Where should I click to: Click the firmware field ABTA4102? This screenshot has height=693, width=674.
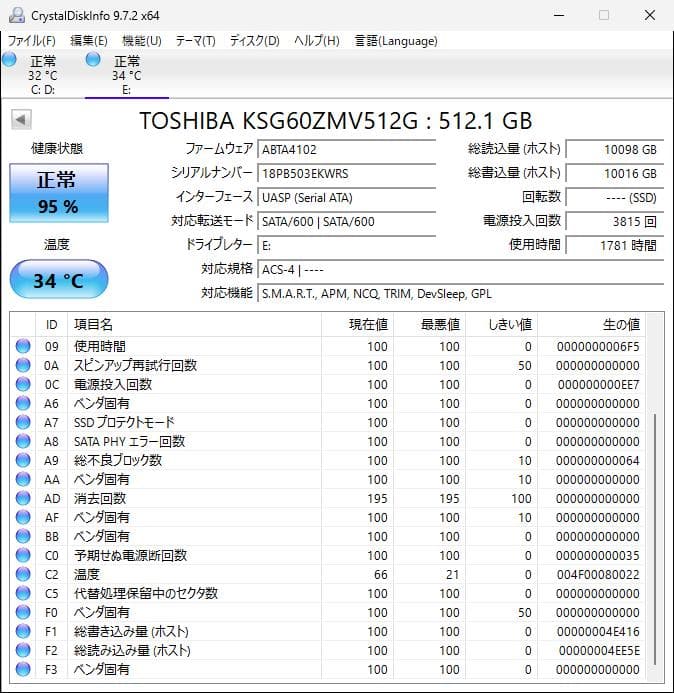coord(347,149)
